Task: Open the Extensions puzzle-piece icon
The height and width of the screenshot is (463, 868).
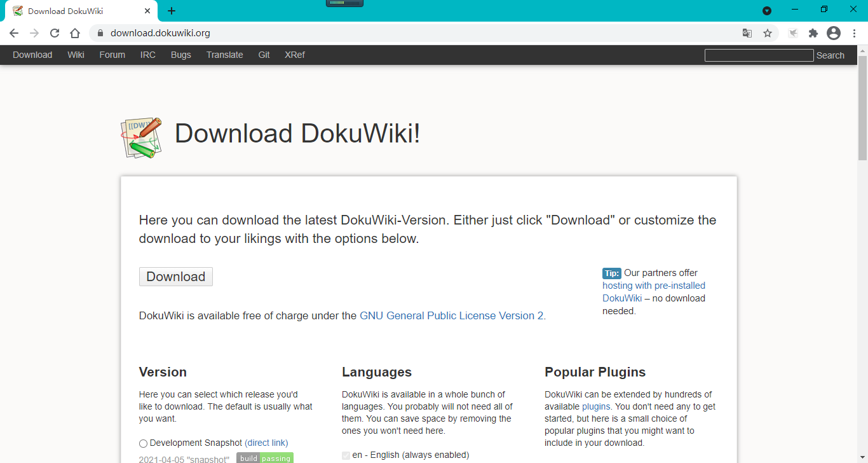Action: pos(813,32)
